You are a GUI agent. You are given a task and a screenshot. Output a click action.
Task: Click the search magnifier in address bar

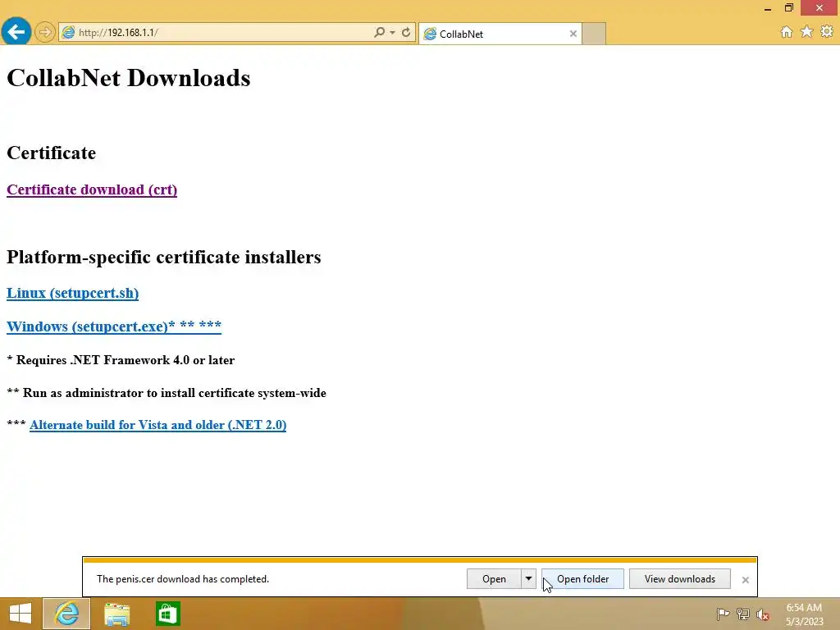tap(379, 32)
